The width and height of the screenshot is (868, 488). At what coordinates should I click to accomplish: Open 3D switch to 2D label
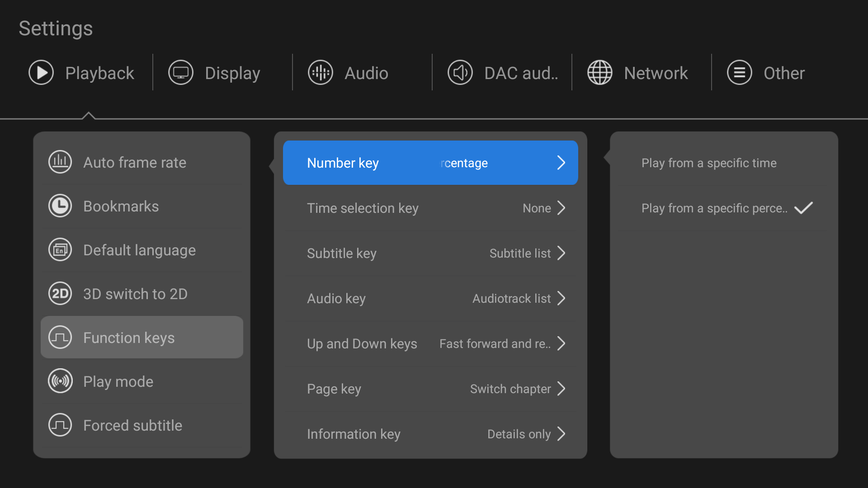pos(135,294)
